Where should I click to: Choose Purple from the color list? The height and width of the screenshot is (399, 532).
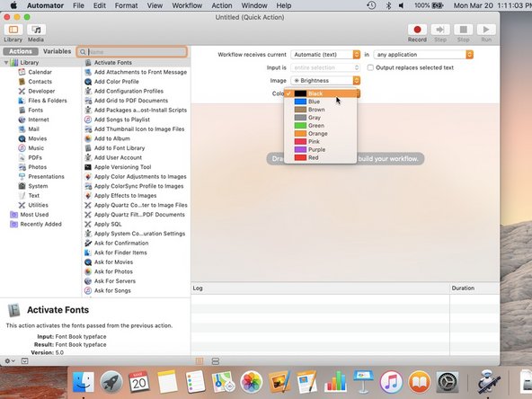(x=321, y=149)
